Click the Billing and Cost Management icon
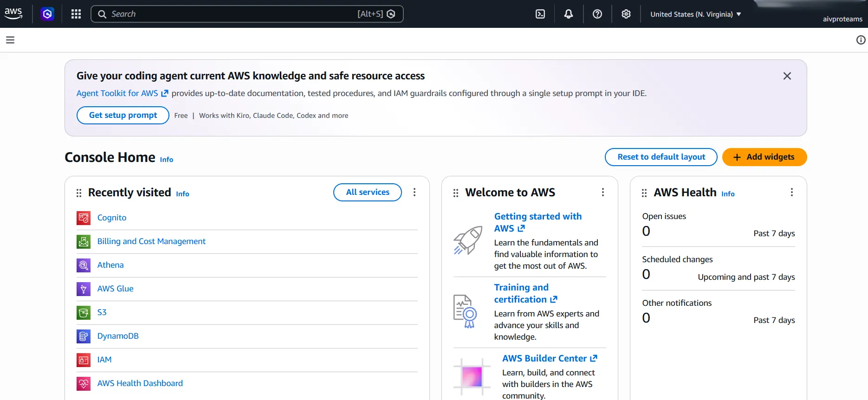Screen dimensions: 868x400 tap(84, 241)
